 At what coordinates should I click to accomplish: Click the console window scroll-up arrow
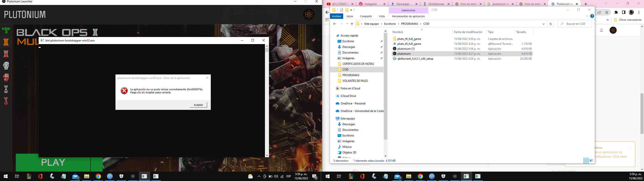click(267, 46)
